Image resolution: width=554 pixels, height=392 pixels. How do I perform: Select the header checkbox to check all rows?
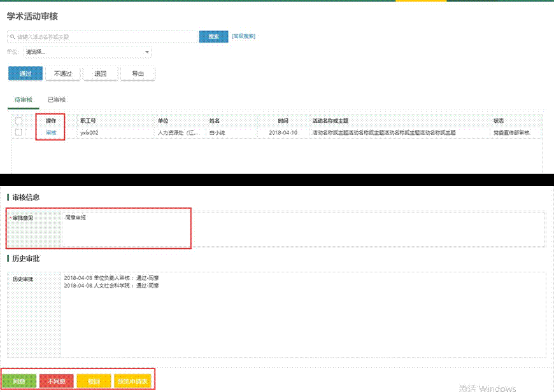[x=18, y=121]
